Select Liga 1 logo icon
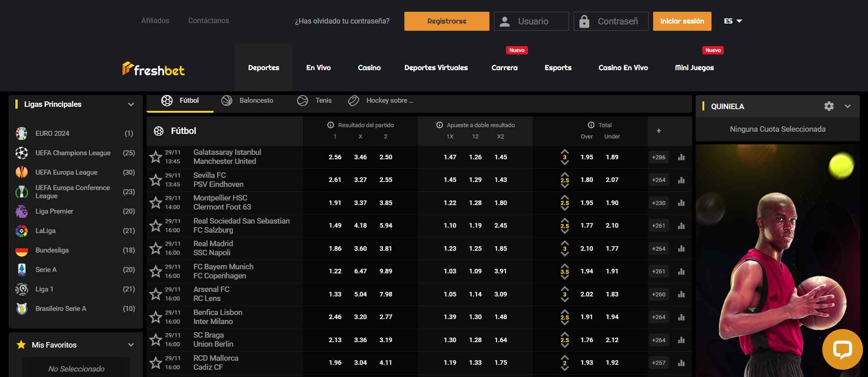868x377 pixels. tap(21, 289)
